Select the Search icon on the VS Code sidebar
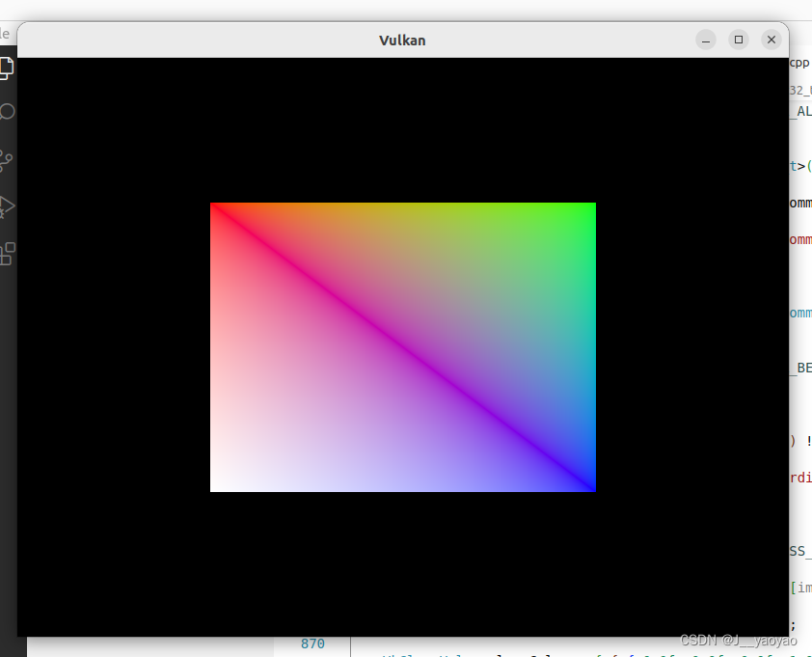 (7, 112)
